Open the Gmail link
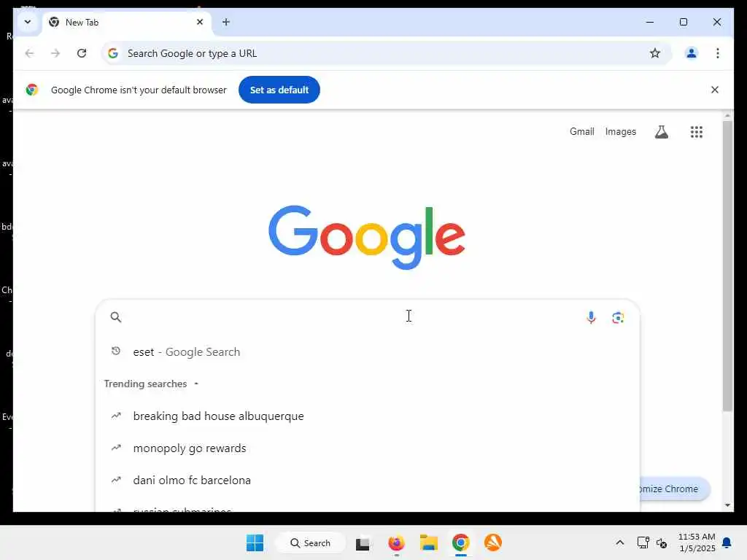This screenshot has width=747, height=560. (581, 131)
